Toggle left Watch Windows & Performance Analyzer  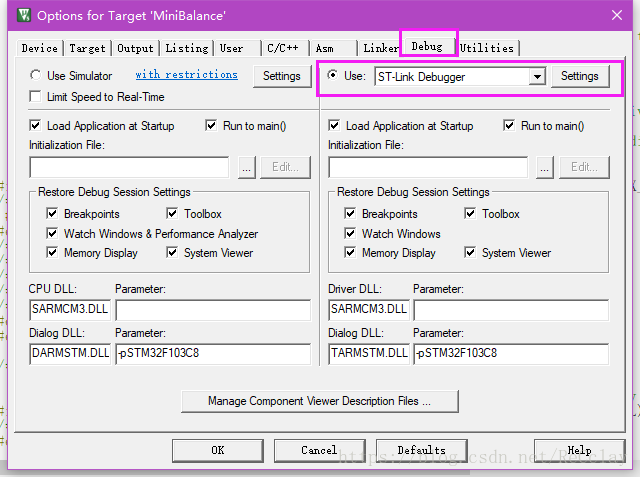[52, 234]
